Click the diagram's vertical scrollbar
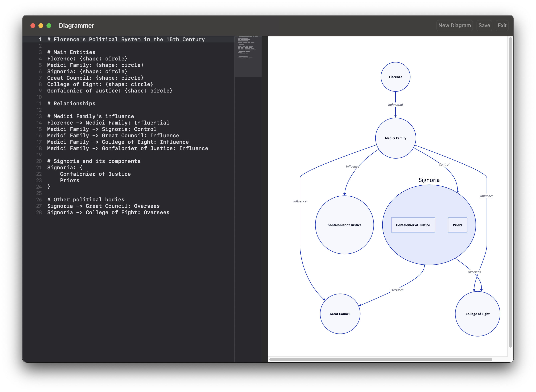Viewport: 536px width, 392px height. click(x=510, y=192)
